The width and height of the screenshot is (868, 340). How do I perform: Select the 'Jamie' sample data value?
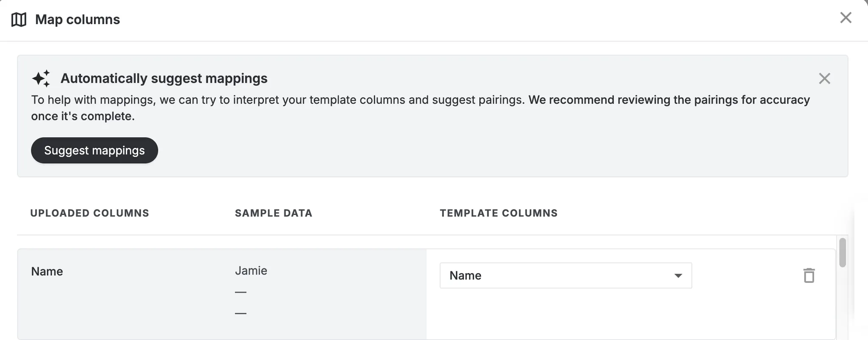click(251, 270)
